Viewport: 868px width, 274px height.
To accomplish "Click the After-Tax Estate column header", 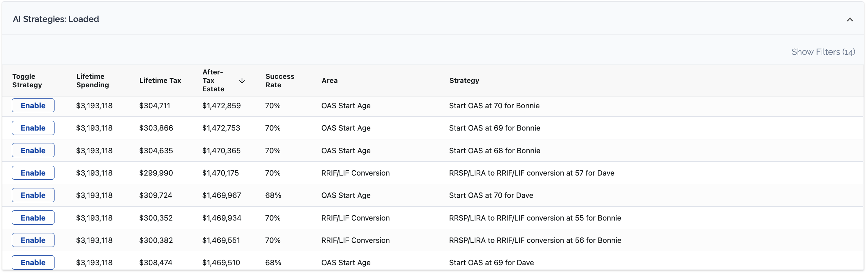I will 213,81.
